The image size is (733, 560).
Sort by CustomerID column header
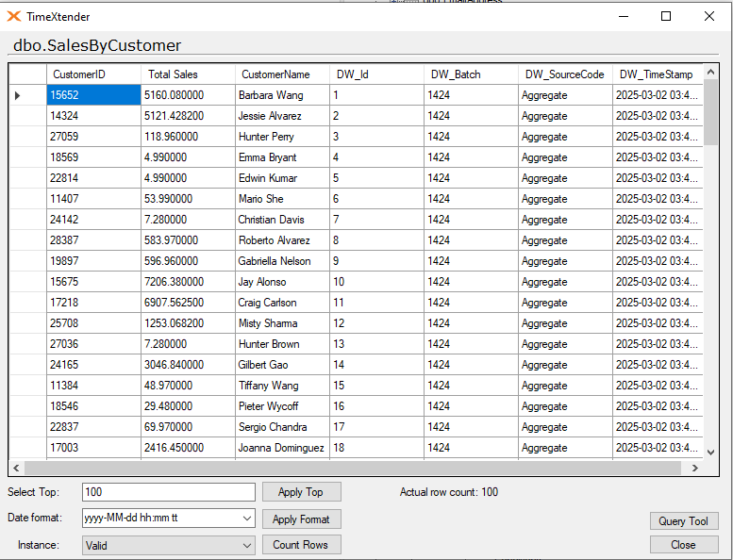tap(93, 74)
